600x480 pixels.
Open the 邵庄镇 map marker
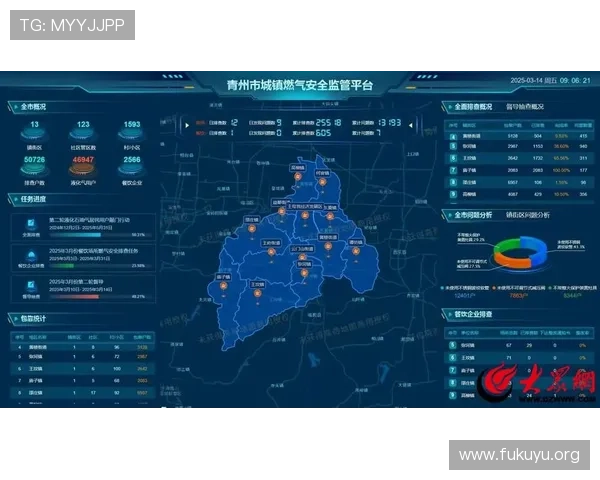point(251,229)
